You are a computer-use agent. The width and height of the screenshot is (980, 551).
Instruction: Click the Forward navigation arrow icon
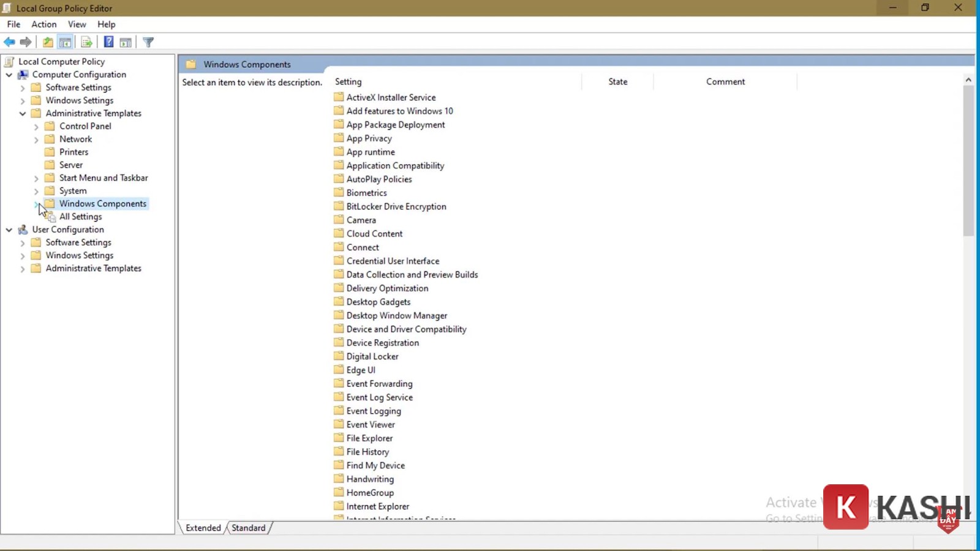26,42
